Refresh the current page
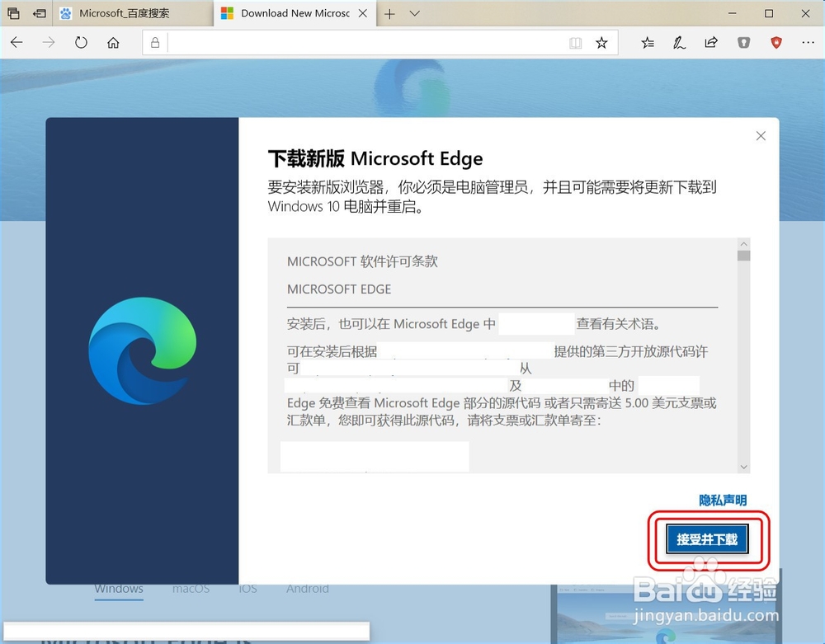Image resolution: width=825 pixels, height=644 pixels. tap(81, 43)
